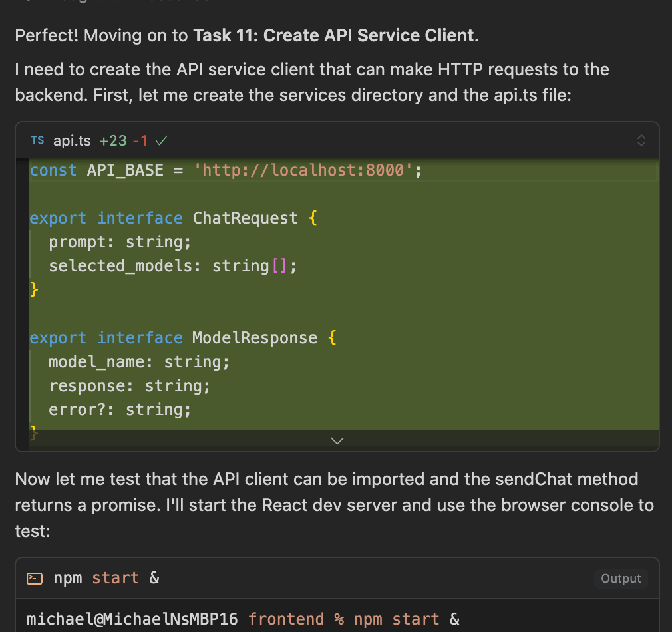Click the green checkmark beside the diff stats
Screen dimensions: 672x632
[x=162, y=140]
